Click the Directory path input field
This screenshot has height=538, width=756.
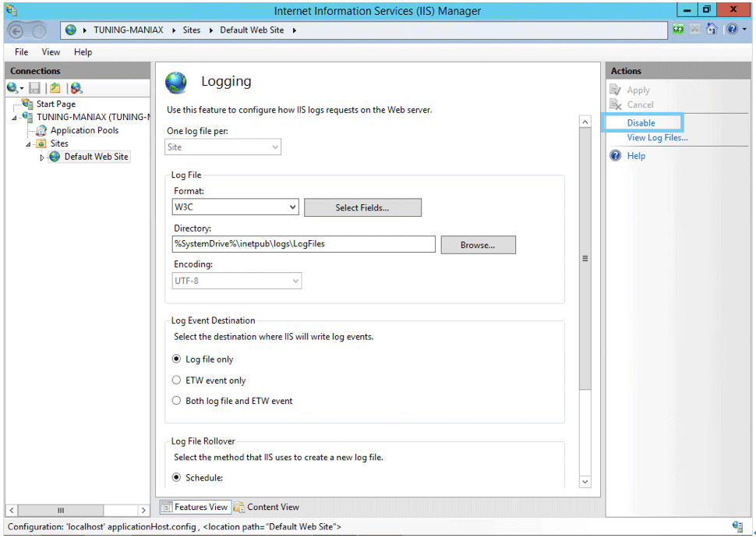(x=304, y=244)
